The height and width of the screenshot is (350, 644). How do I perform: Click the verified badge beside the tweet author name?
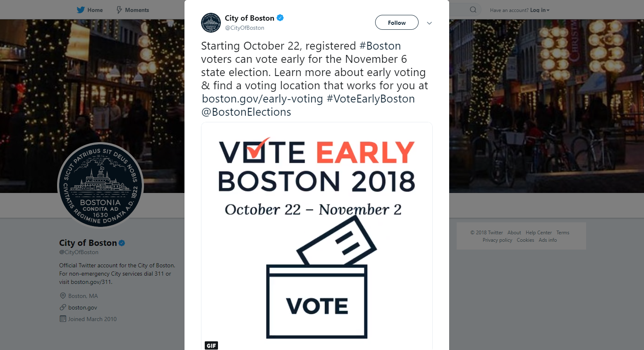280,18
